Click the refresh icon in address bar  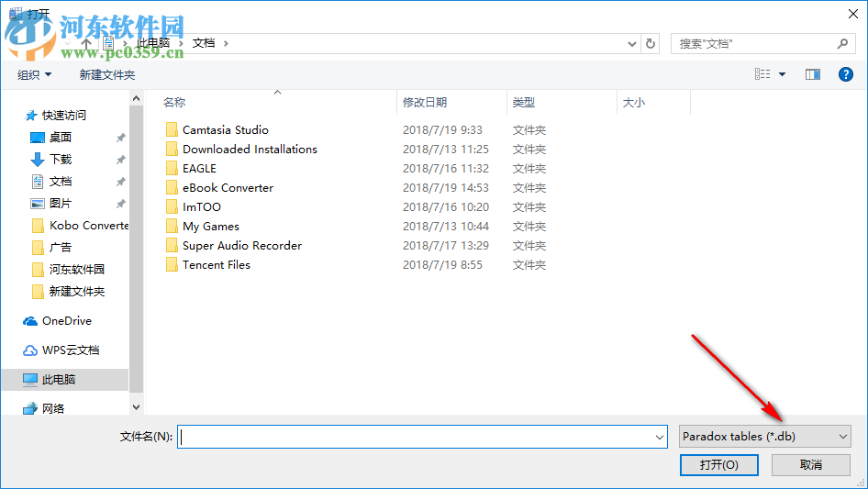651,43
